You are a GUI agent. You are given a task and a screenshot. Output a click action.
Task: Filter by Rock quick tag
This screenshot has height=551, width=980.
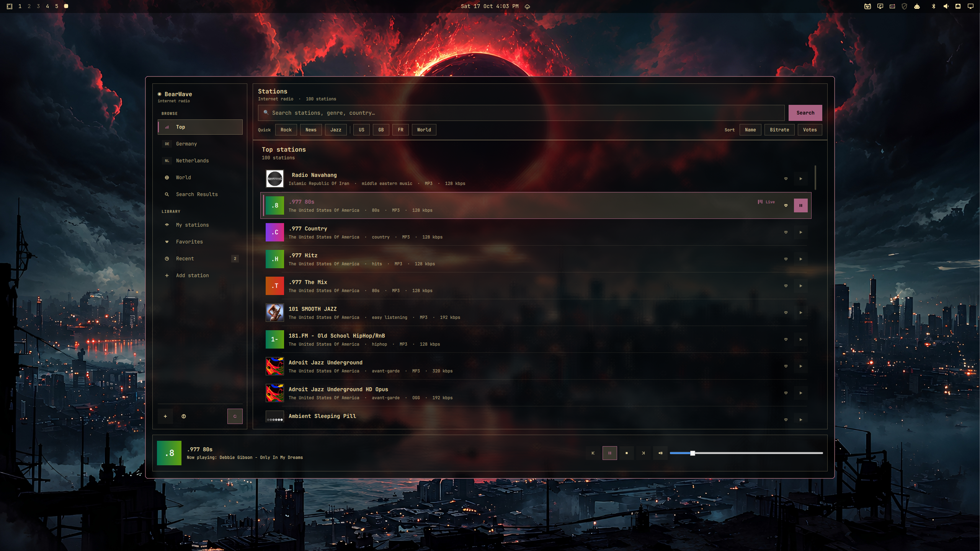[x=286, y=130]
